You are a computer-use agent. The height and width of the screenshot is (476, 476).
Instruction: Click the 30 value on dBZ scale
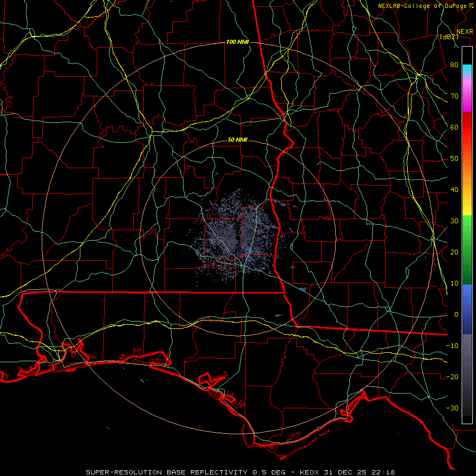point(454,221)
